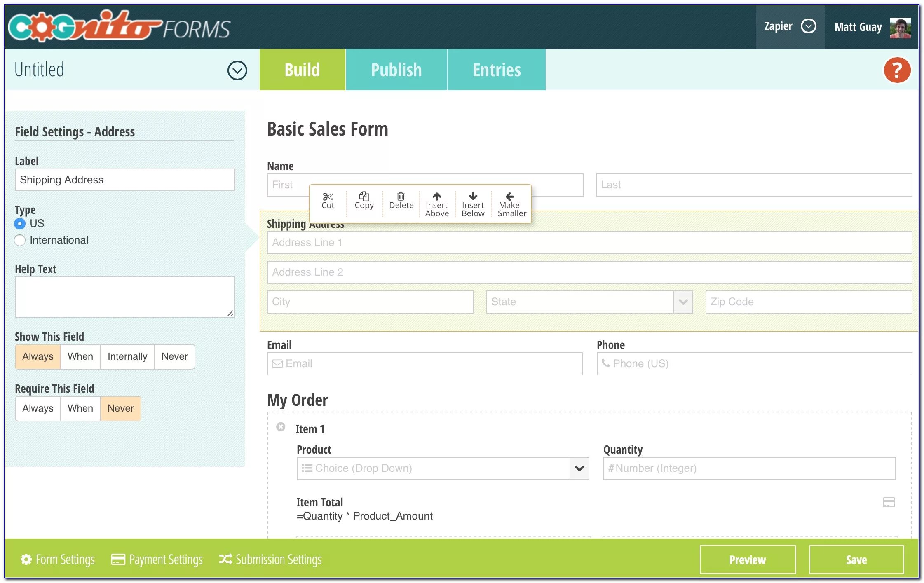Click the Copy icon in the field toolbar

pos(364,197)
